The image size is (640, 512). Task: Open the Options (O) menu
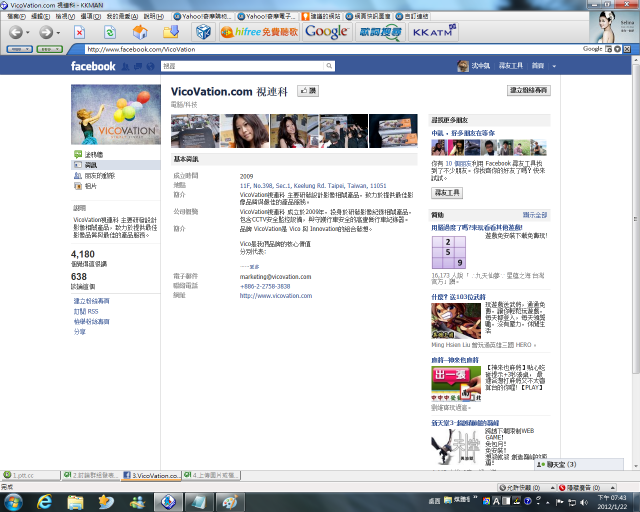[91, 16]
